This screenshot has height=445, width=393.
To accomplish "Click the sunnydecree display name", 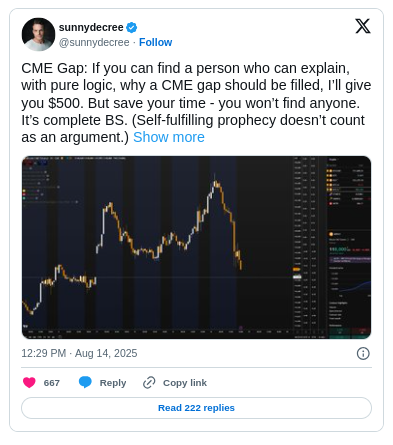I will tap(91, 27).
